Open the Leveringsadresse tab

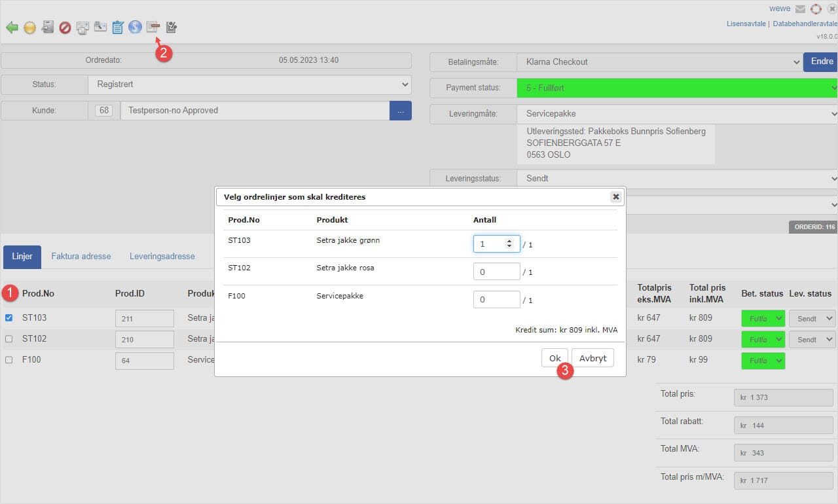coord(162,257)
